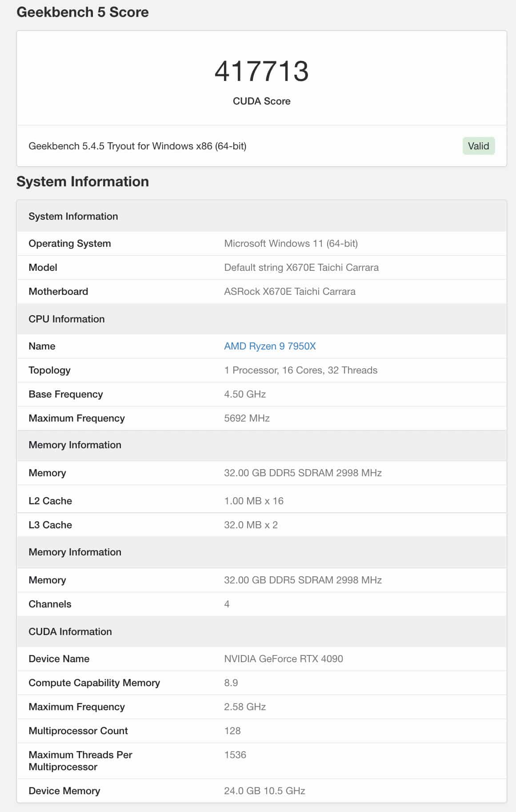Click the CPU Information section header
The image size is (516, 812).
261,319
